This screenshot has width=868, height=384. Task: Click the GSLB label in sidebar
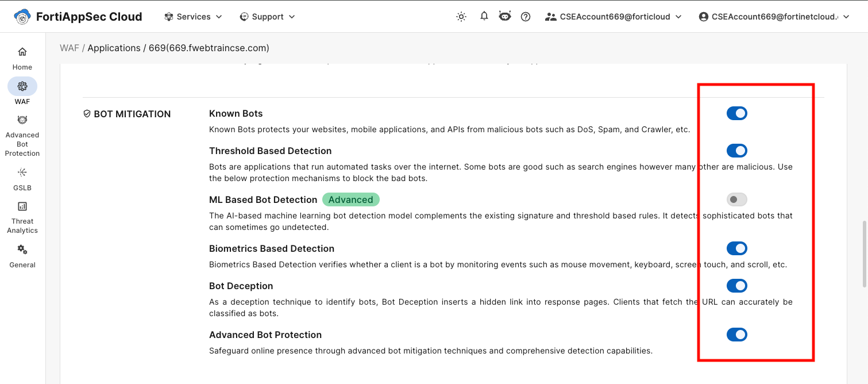pos(22,188)
